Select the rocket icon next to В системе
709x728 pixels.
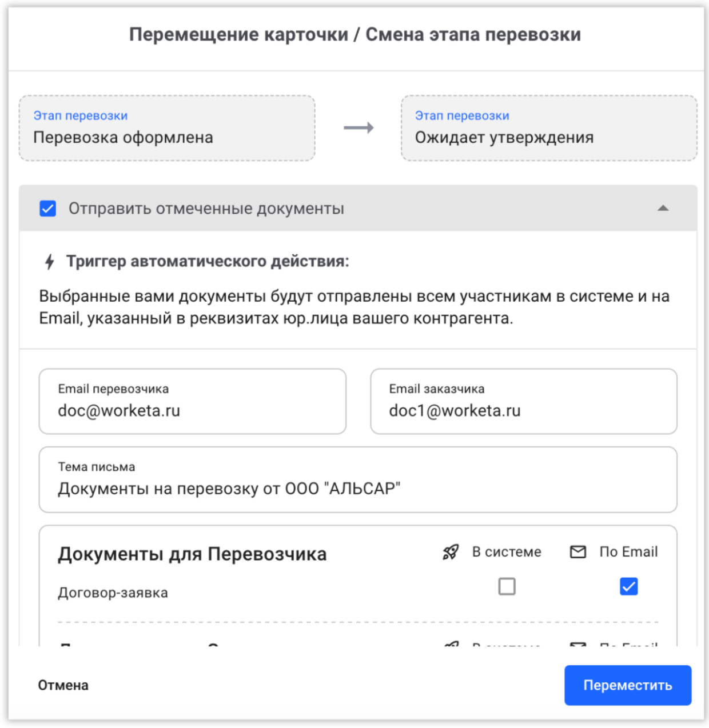450,552
